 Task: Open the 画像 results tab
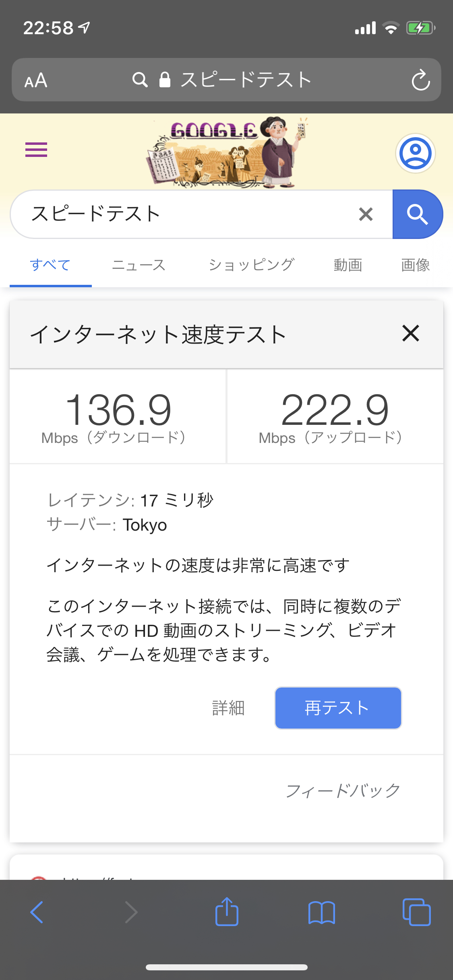coord(416,265)
